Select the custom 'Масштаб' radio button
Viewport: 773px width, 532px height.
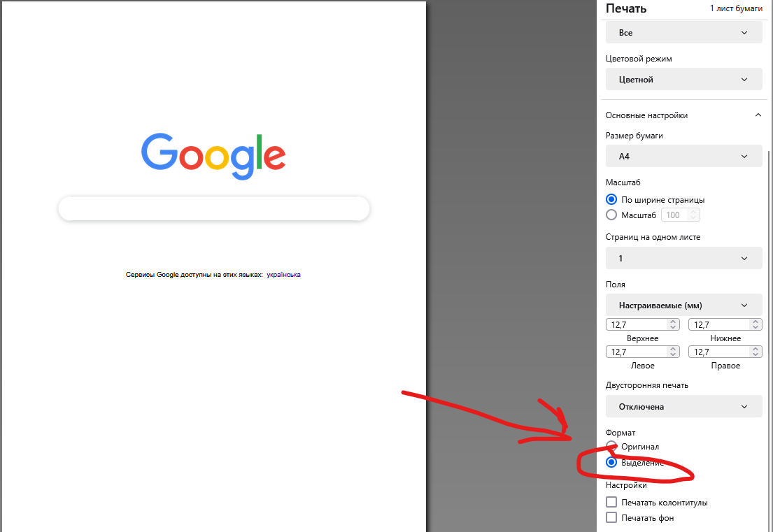click(611, 215)
